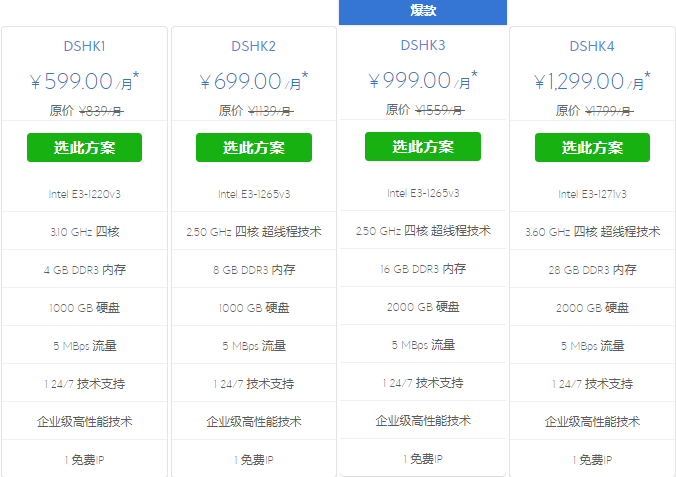
Task: Click 5 MBps 流量 in DSHK3
Action: coord(423,345)
